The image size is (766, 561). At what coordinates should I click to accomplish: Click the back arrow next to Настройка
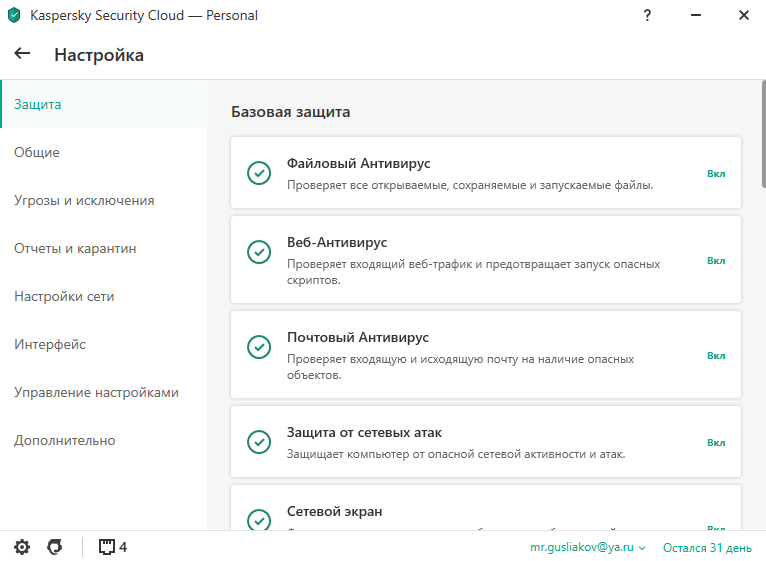pos(22,54)
